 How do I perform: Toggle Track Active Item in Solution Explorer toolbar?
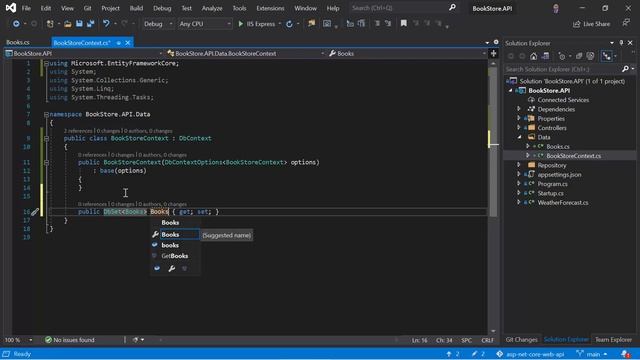pyautogui.click(x=607, y=56)
